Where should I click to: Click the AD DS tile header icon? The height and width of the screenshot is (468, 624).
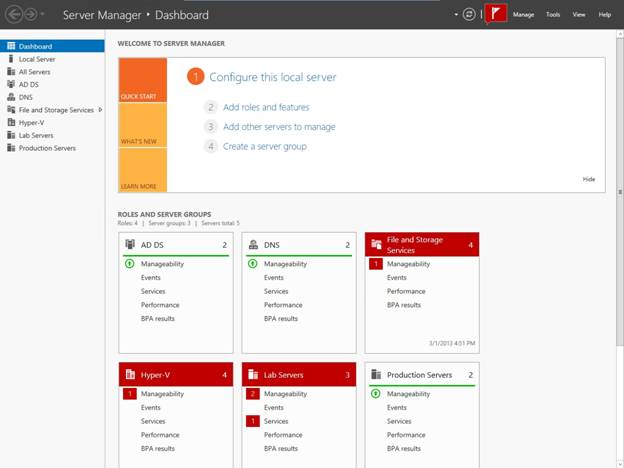[130, 244]
